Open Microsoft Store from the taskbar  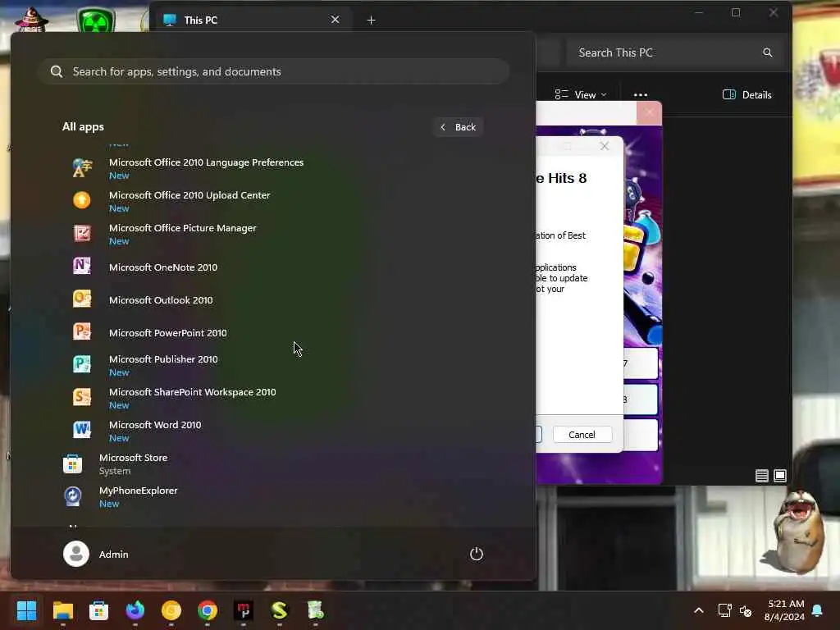click(x=98, y=610)
